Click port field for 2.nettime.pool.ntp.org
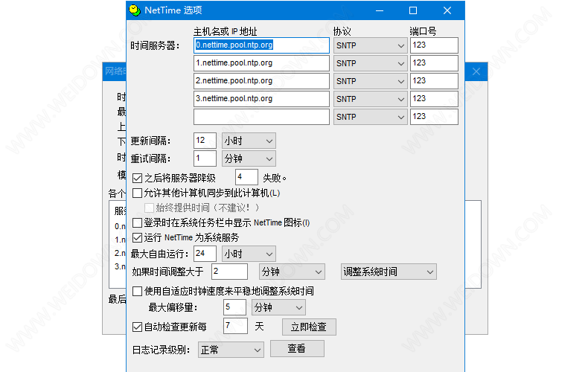The image size is (588, 372). 434,81
